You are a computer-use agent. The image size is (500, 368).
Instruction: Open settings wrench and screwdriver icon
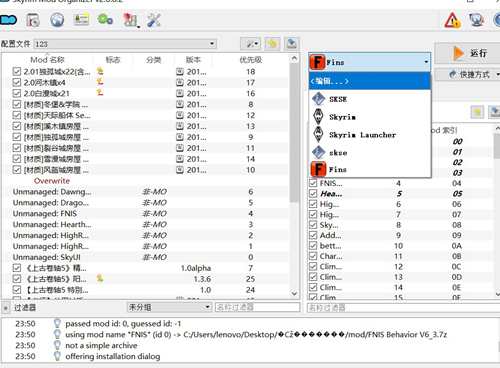tap(154, 20)
